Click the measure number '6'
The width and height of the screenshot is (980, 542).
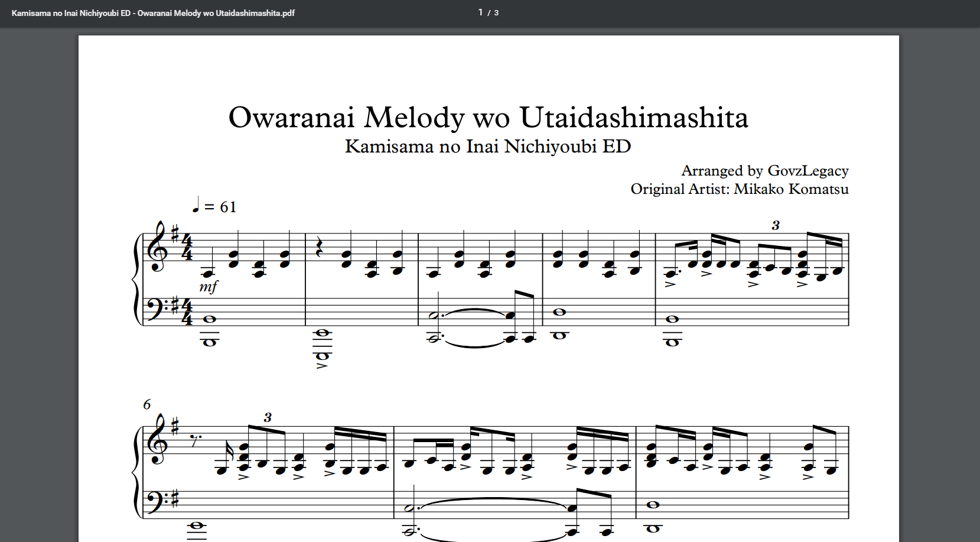coord(146,404)
